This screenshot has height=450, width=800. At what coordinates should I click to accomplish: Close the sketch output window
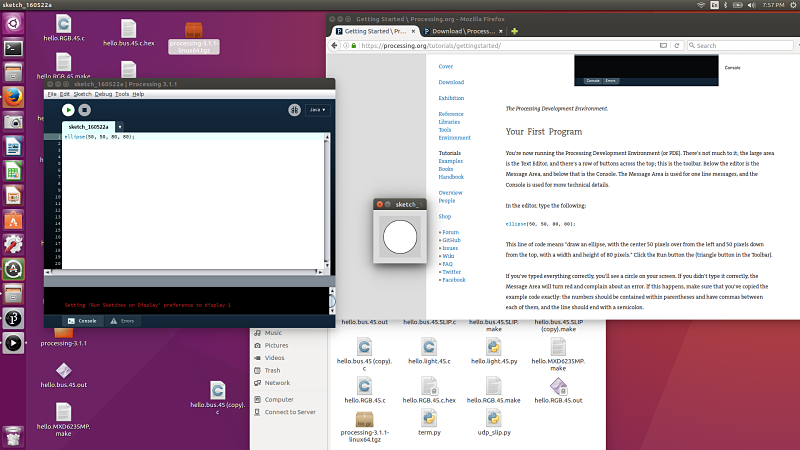coord(380,204)
